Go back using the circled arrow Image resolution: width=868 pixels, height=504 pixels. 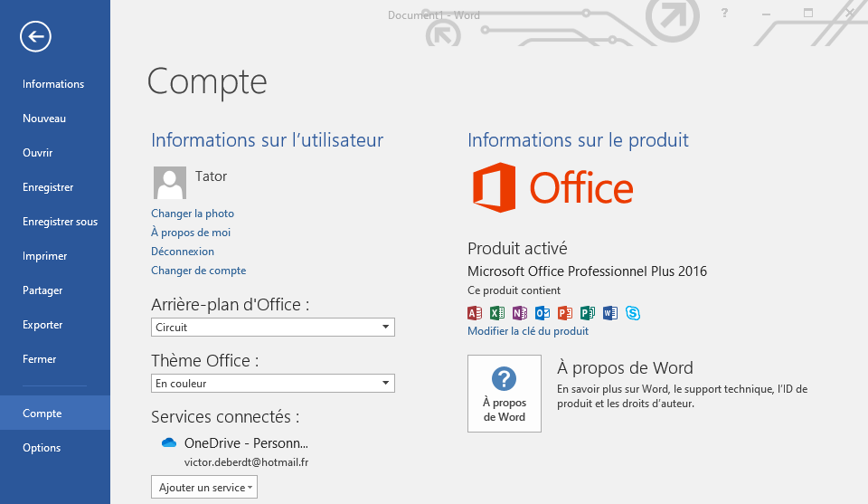tap(35, 36)
